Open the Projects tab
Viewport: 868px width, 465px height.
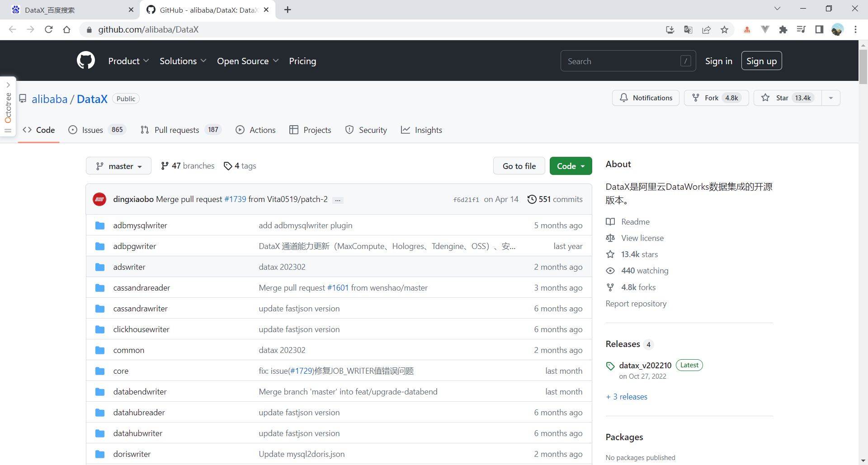click(310, 130)
